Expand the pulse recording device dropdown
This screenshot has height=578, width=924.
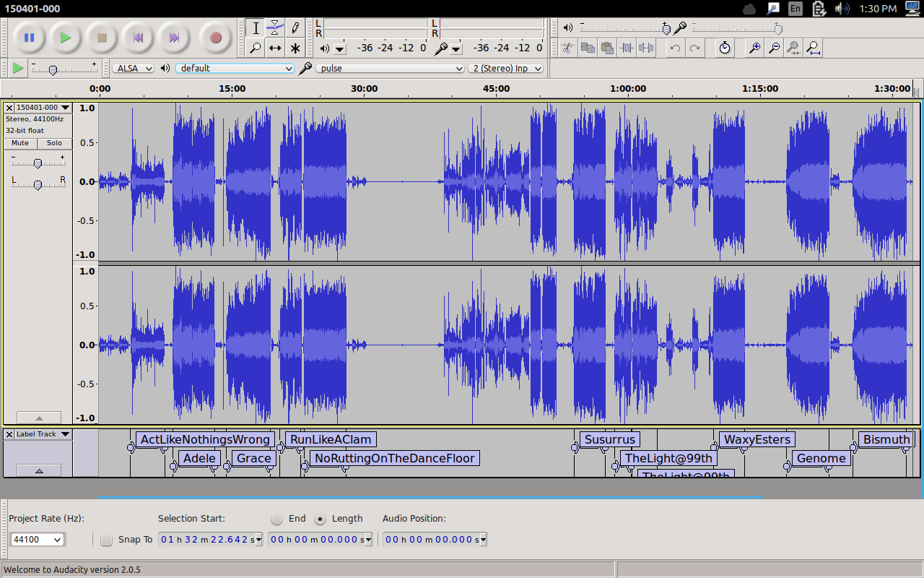pyautogui.click(x=390, y=68)
